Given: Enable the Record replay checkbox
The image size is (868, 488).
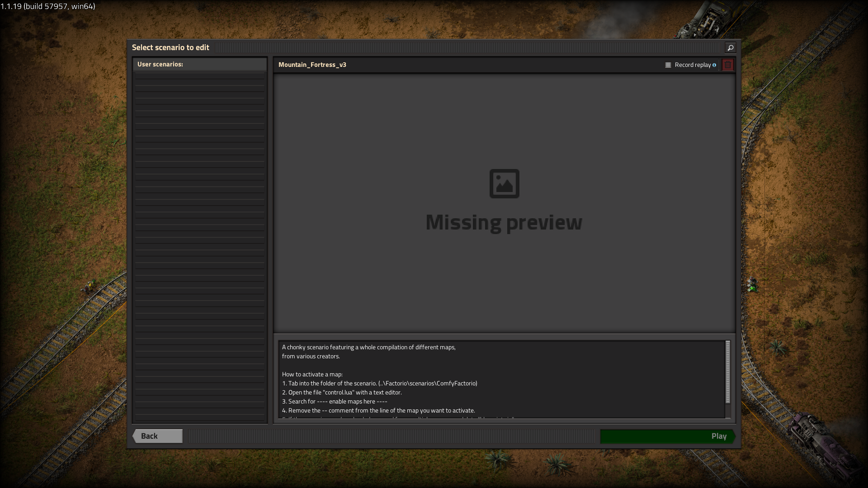Looking at the screenshot, I should (x=668, y=65).
